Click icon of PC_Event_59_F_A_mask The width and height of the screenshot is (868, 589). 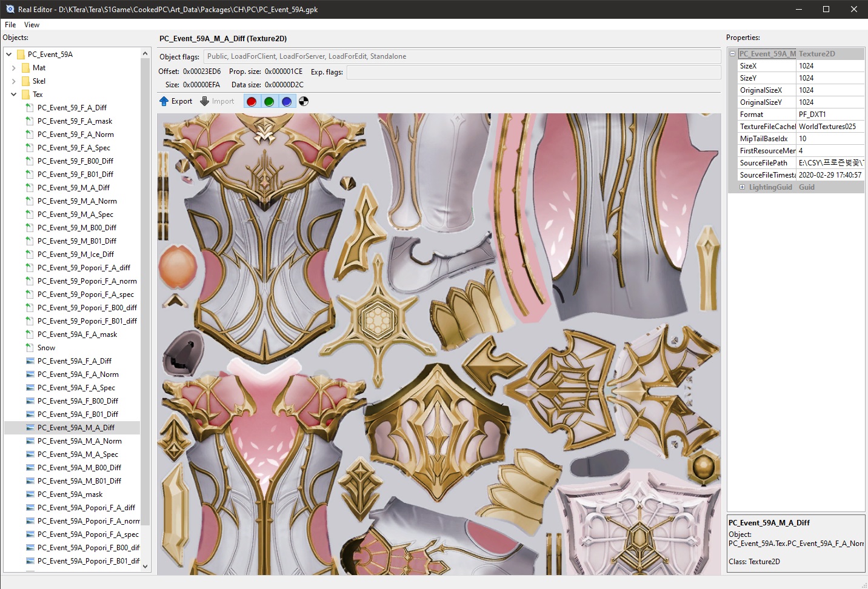pos(30,121)
